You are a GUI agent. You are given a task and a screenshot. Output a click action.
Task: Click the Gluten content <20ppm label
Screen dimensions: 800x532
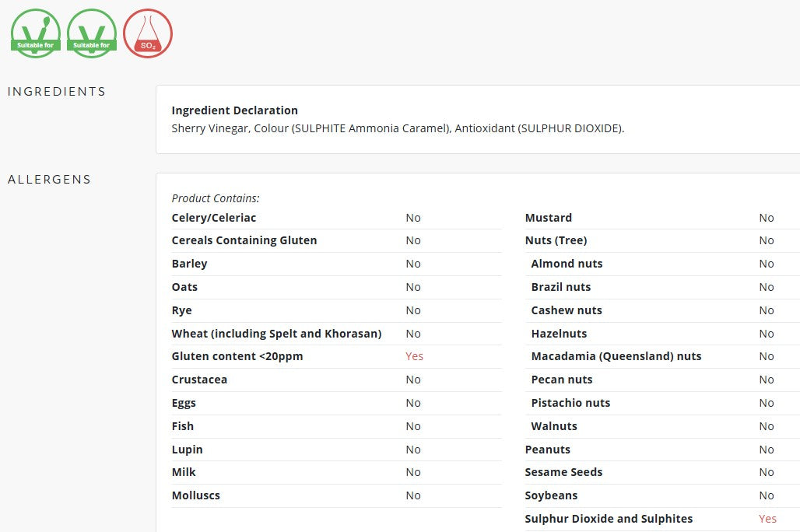(237, 356)
